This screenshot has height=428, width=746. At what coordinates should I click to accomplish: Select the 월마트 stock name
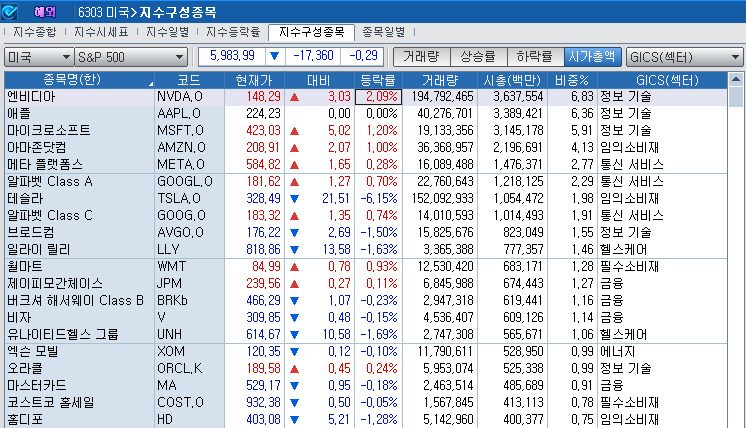pyautogui.click(x=25, y=267)
